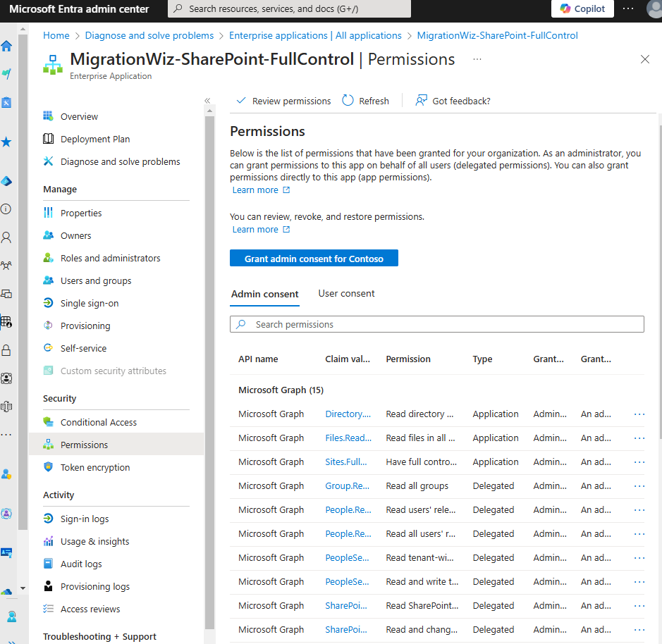
Task: Open Enterprise applications breadcrumb
Action: (x=315, y=35)
